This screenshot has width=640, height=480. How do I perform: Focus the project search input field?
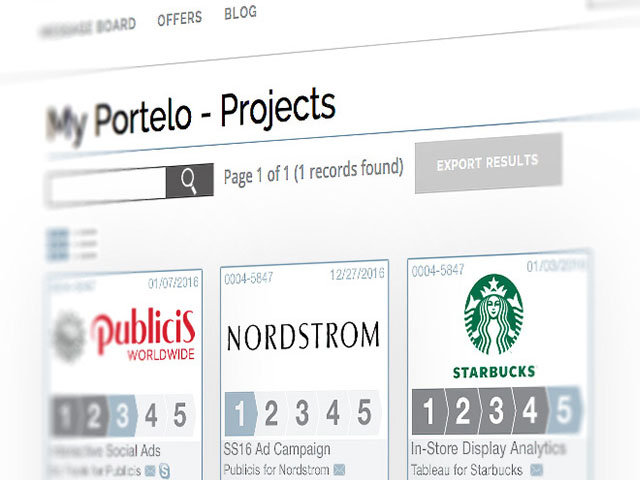107,187
